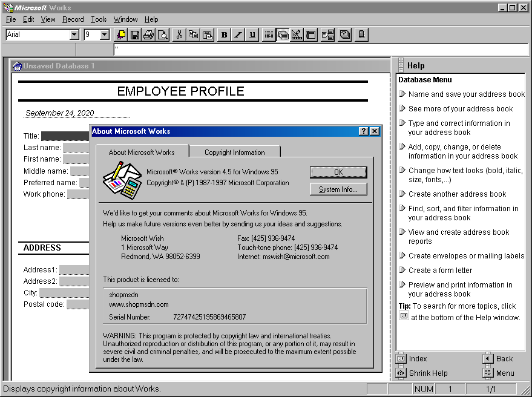532x397 pixels.
Task: Expand the Arial font name dropdown
Action: pyautogui.click(x=74, y=35)
